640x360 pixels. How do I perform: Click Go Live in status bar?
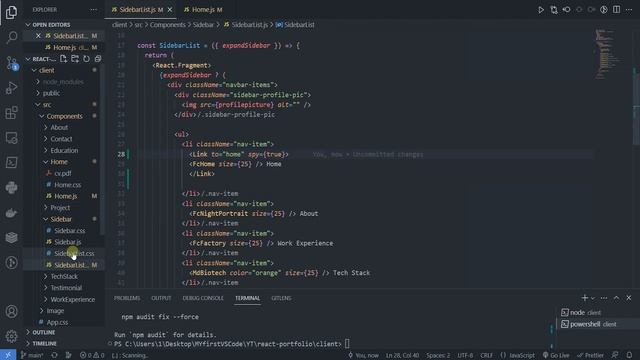(556, 355)
